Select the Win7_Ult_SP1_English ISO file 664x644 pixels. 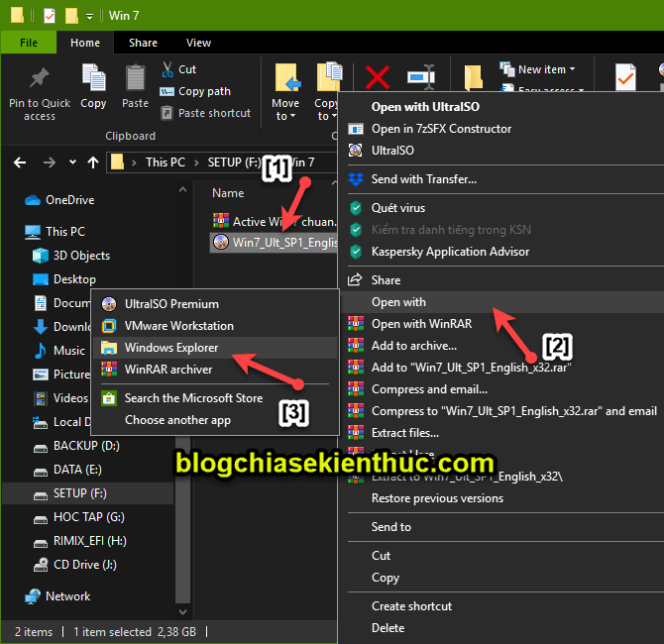(x=275, y=242)
